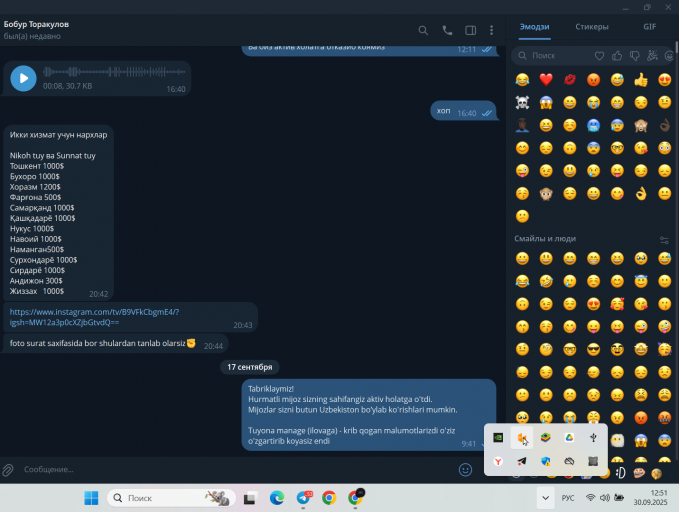Insert the yellow thumbs-up recent emoji
The width and height of the screenshot is (679, 512).
(641, 80)
